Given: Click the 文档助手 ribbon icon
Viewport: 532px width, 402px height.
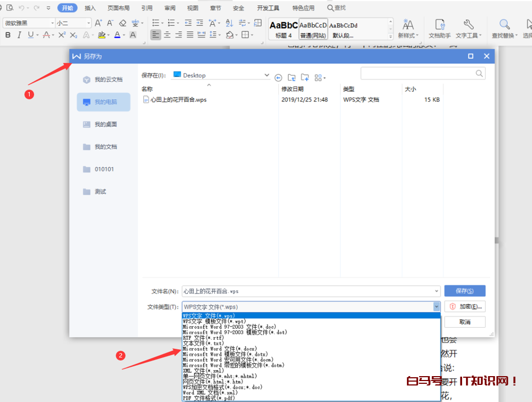Looking at the screenshot, I should click(x=439, y=29).
